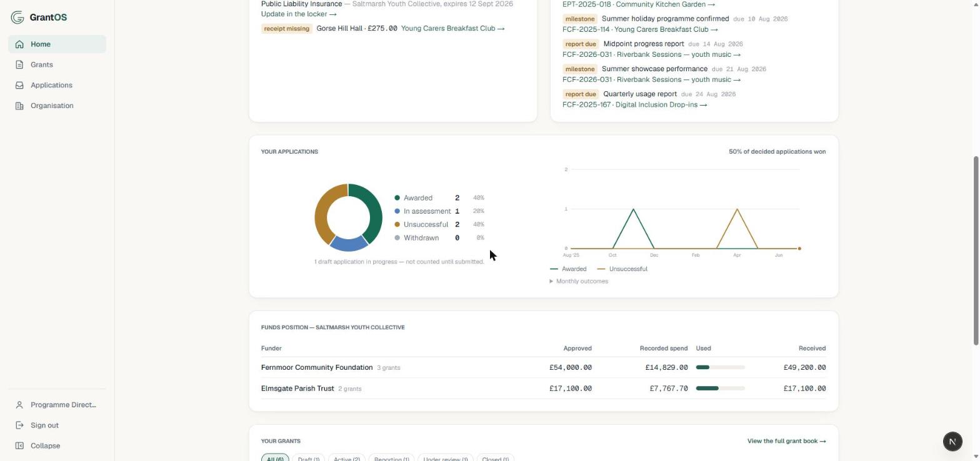
Task: Select the Sign out label
Action: click(x=44, y=425)
